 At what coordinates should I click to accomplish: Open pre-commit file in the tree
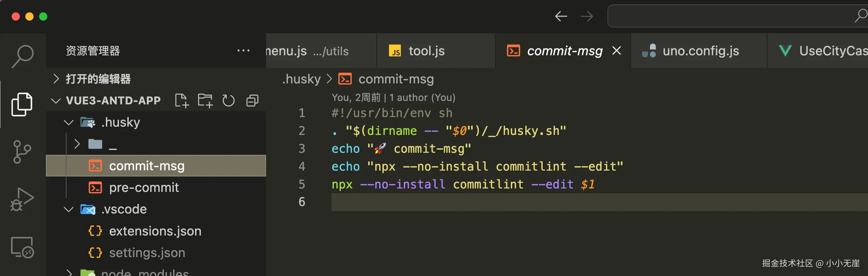[x=144, y=188]
